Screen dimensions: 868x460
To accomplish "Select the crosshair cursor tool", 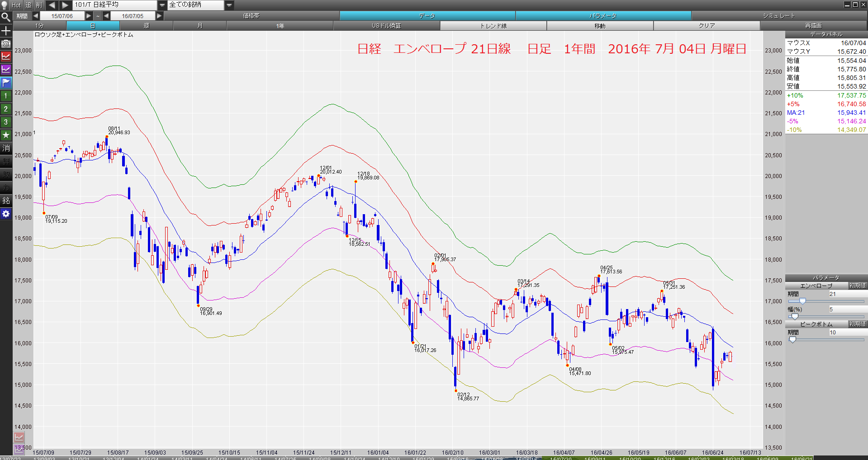I will (x=6, y=31).
